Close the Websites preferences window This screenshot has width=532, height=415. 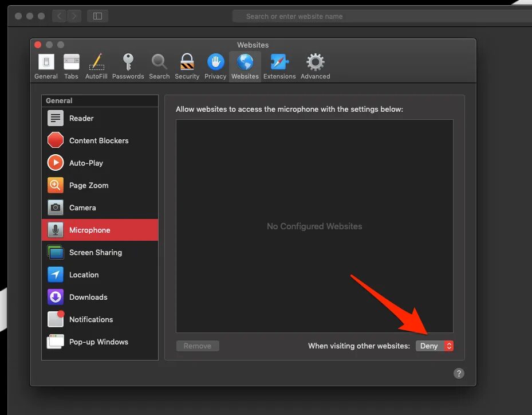tap(38, 45)
